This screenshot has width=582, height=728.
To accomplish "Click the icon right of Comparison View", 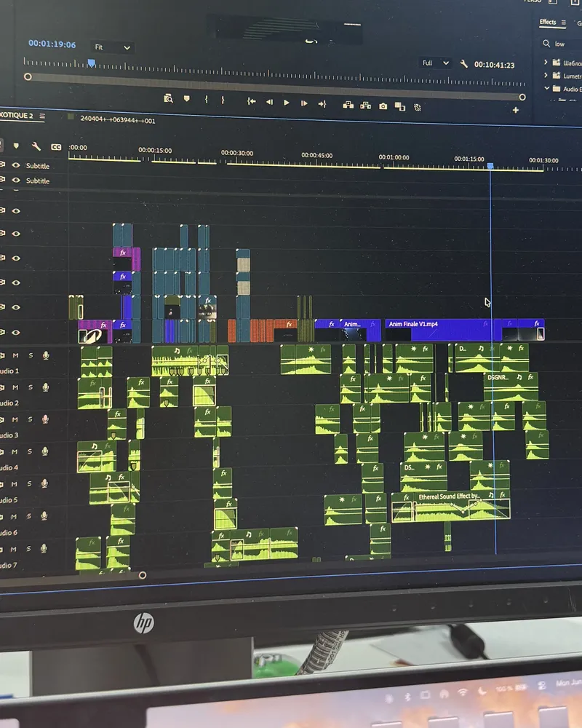I will click(418, 107).
